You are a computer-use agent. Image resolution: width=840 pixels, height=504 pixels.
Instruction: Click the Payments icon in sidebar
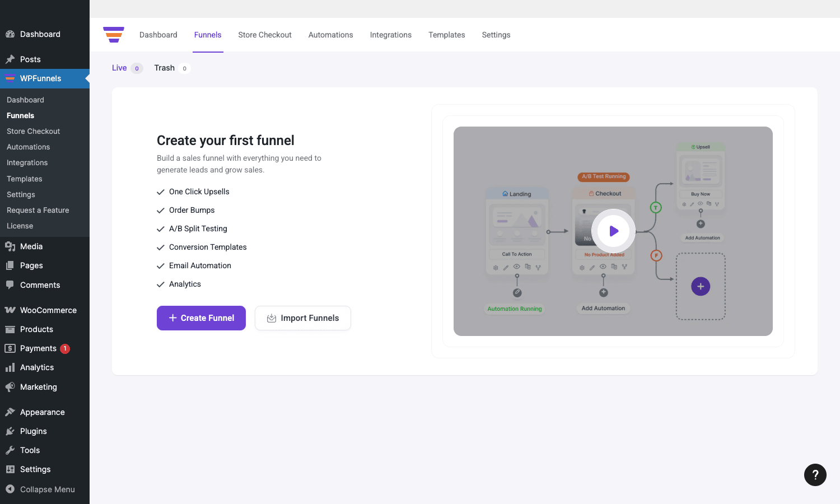point(10,348)
